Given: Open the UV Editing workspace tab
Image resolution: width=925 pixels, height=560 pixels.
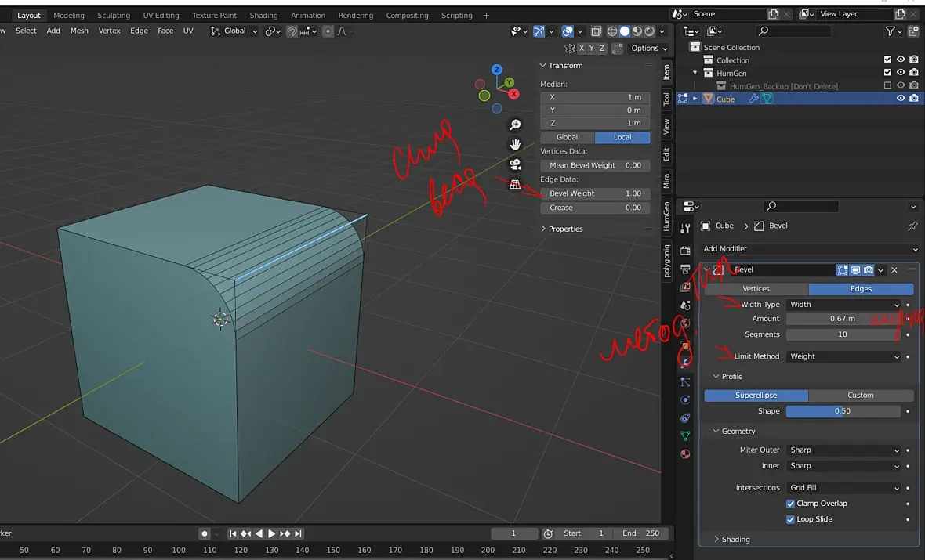Looking at the screenshot, I should 161,16.
